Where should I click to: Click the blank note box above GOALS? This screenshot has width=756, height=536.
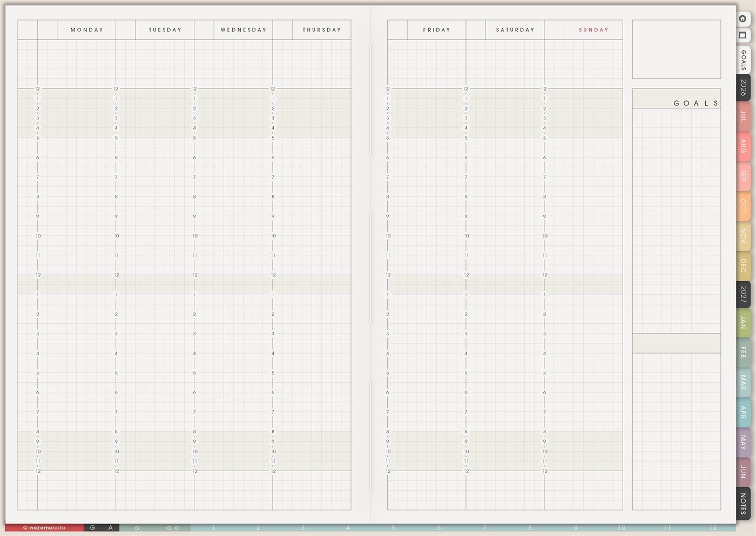pyautogui.click(x=677, y=50)
